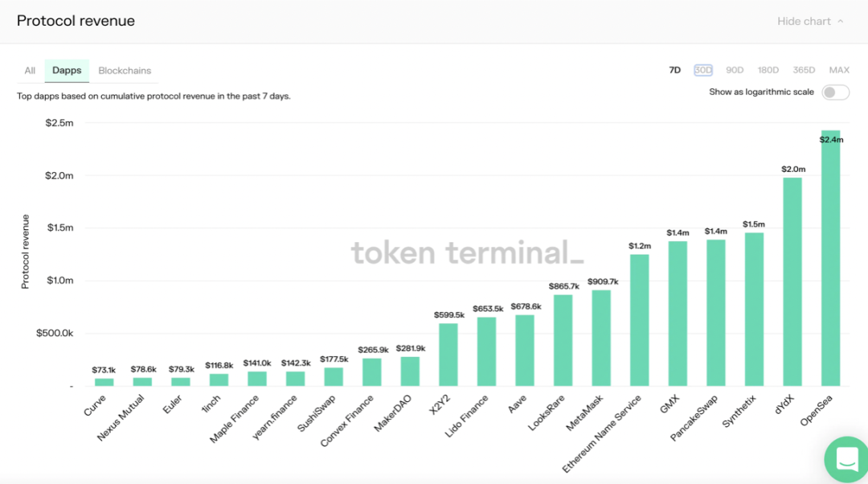Image resolution: width=868 pixels, height=484 pixels.
Task: Click the Show as logarithmic scale label
Action: [762, 92]
